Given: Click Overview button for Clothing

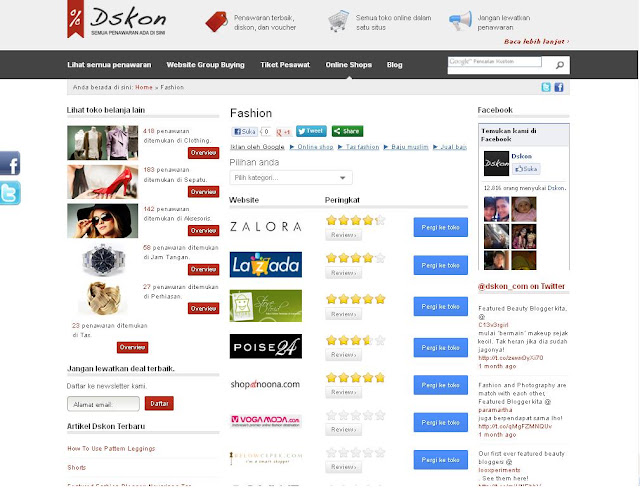Looking at the screenshot, I should 204,153.
